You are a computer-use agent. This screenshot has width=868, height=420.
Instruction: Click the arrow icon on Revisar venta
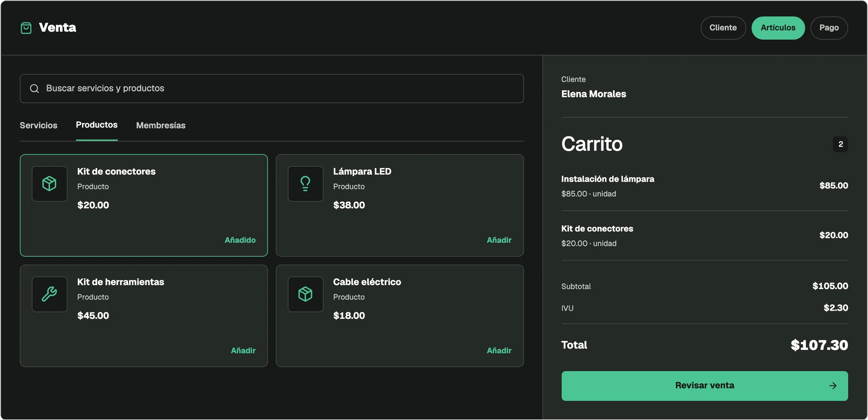833,386
